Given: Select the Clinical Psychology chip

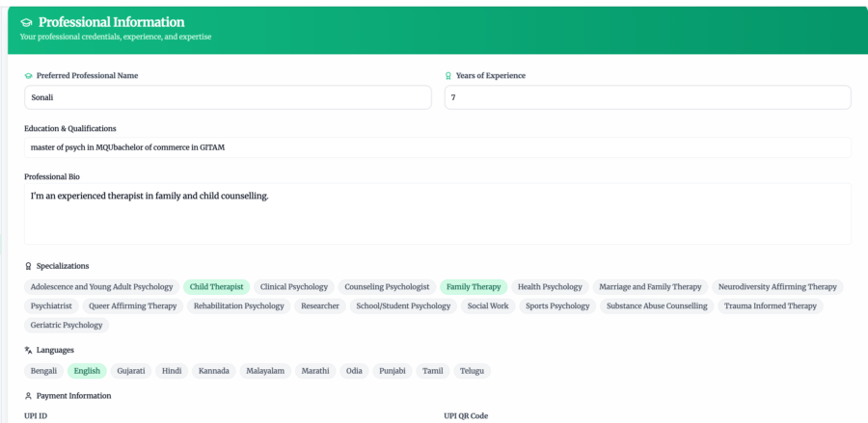Looking at the screenshot, I should (x=294, y=287).
